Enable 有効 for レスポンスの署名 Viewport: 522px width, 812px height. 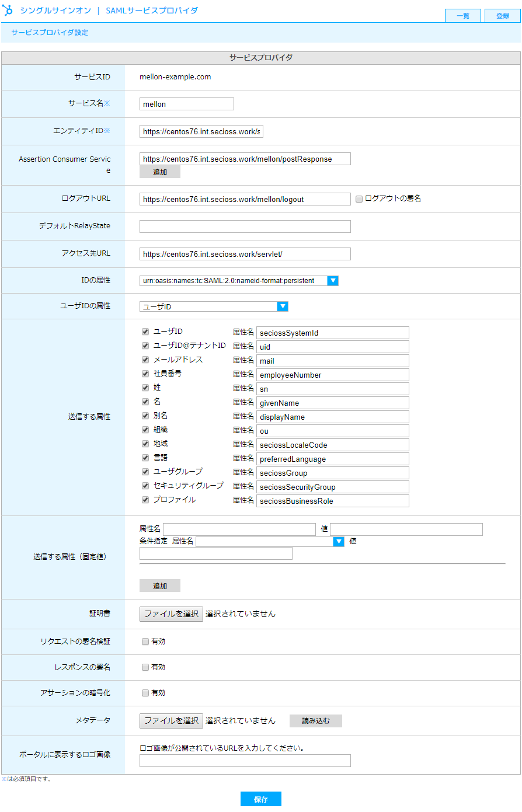click(144, 667)
